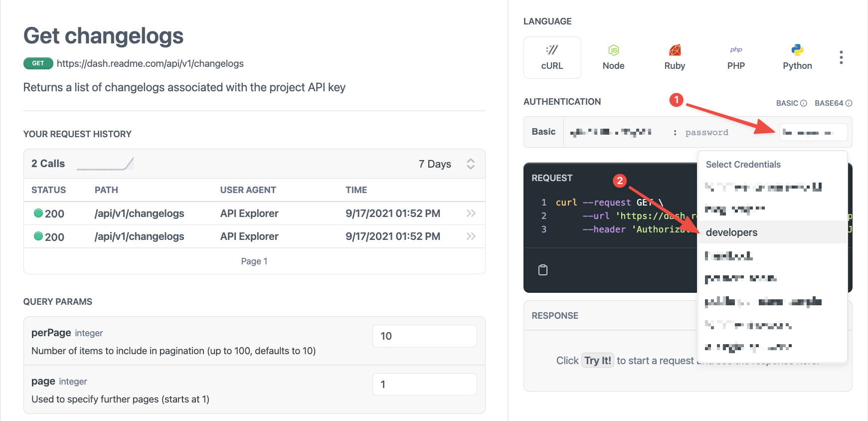Switch code sample to PHP
This screenshot has width=868, height=421.
pos(736,57)
